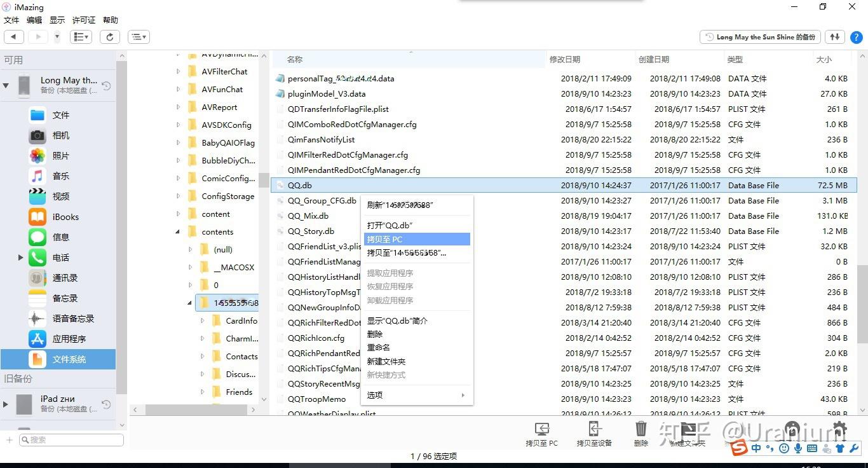868x468 pixels.
Task: Open the 许可证 menu
Action: (x=84, y=20)
